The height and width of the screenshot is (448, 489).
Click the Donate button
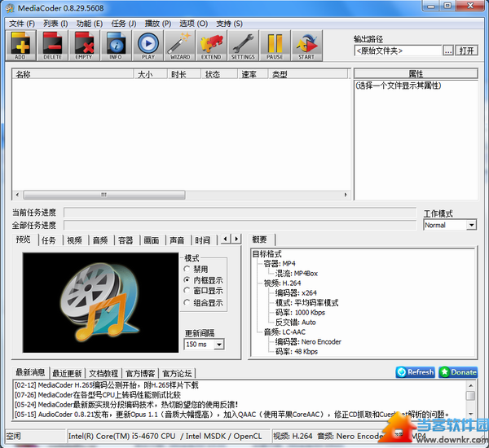tap(458, 372)
